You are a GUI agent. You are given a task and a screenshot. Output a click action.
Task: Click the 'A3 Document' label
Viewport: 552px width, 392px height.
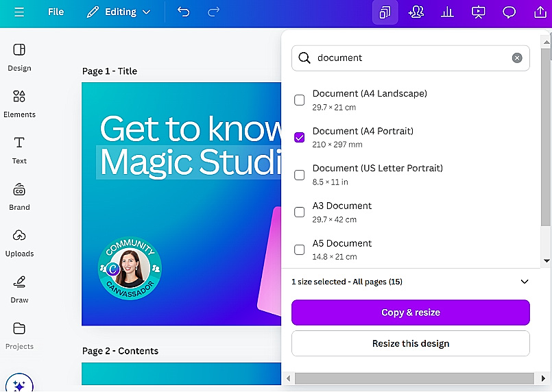pyautogui.click(x=342, y=206)
